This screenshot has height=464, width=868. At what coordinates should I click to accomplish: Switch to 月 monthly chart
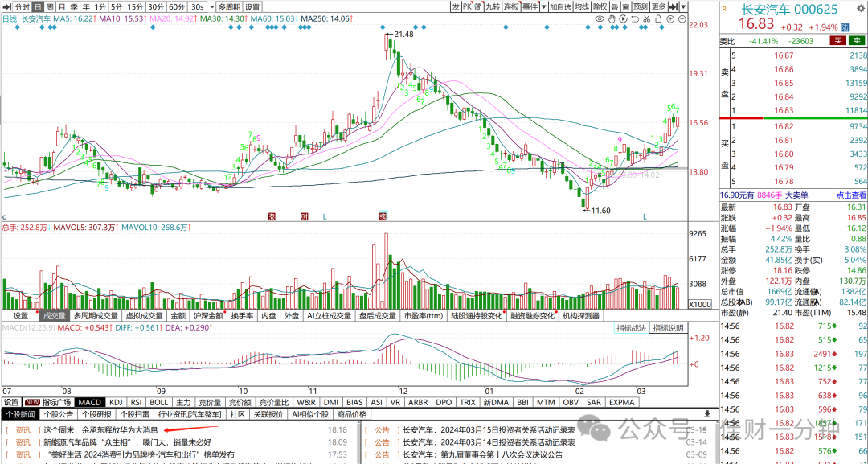tap(62, 6)
